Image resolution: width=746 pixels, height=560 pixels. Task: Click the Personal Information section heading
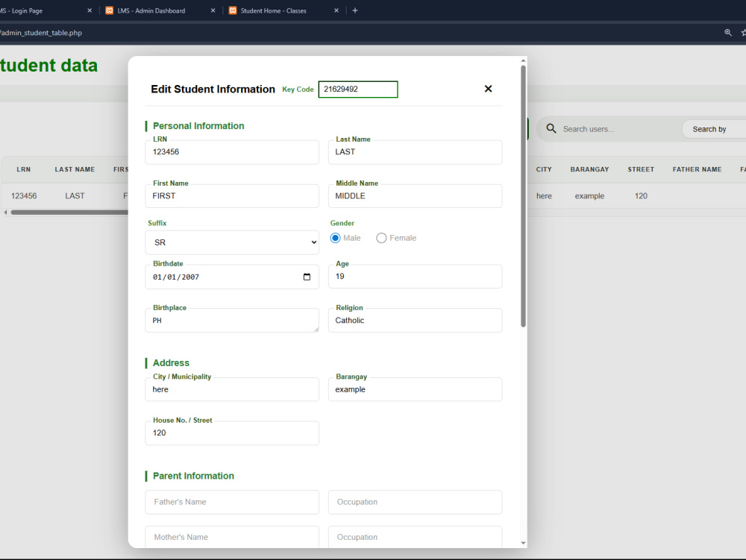[198, 126]
